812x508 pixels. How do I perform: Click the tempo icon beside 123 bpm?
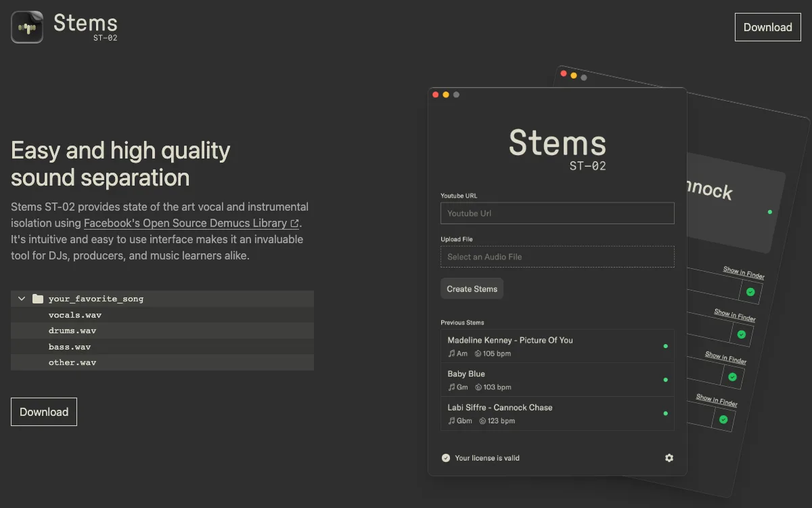(482, 421)
